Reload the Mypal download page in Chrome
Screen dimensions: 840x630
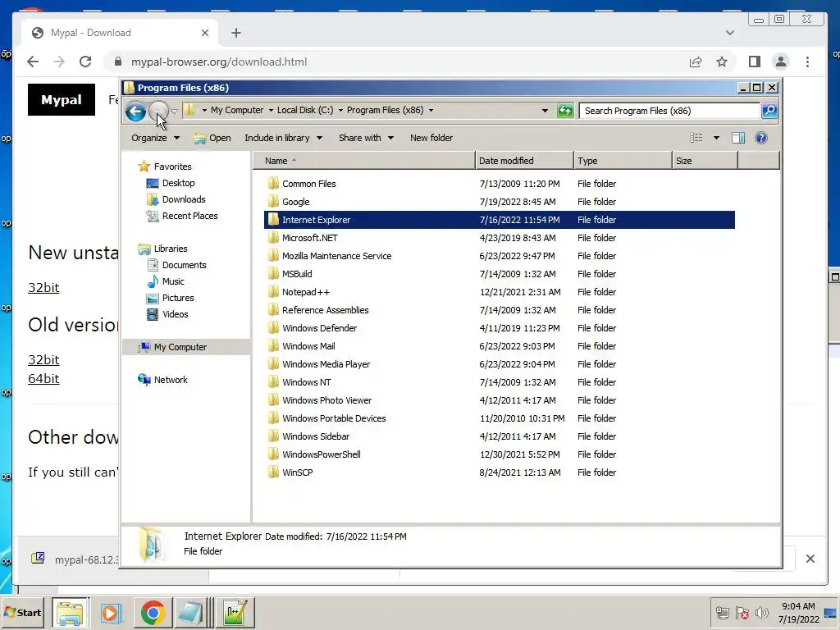[x=85, y=62]
